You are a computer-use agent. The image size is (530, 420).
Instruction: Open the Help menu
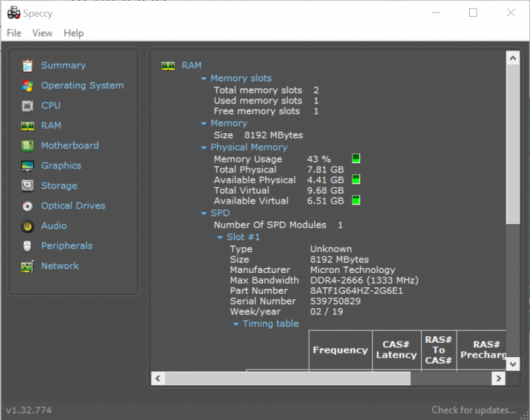[x=74, y=33]
